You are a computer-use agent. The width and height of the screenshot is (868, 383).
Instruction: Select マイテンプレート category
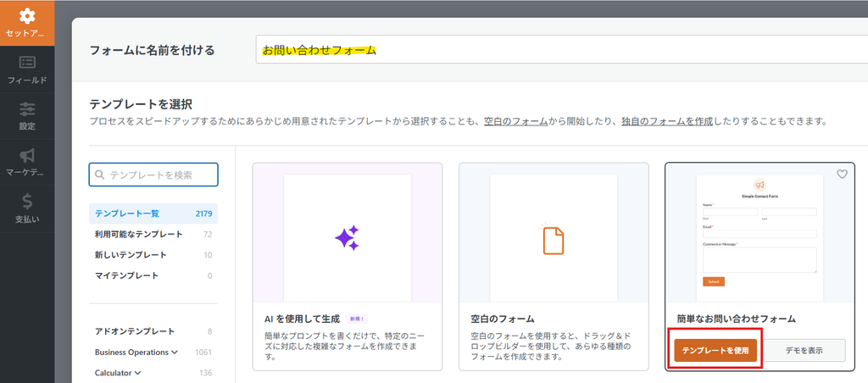153,275
